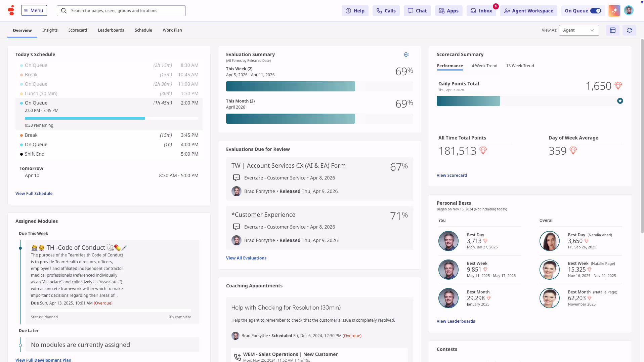Click the Inbox notification badge
The width and height of the screenshot is (644, 362).
tap(496, 6)
